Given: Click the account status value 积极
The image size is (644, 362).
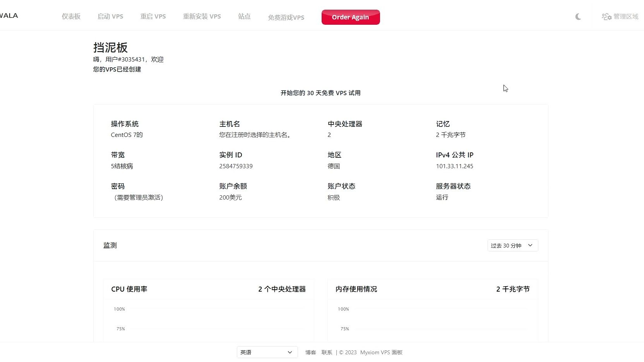Looking at the screenshot, I should pos(334,197).
